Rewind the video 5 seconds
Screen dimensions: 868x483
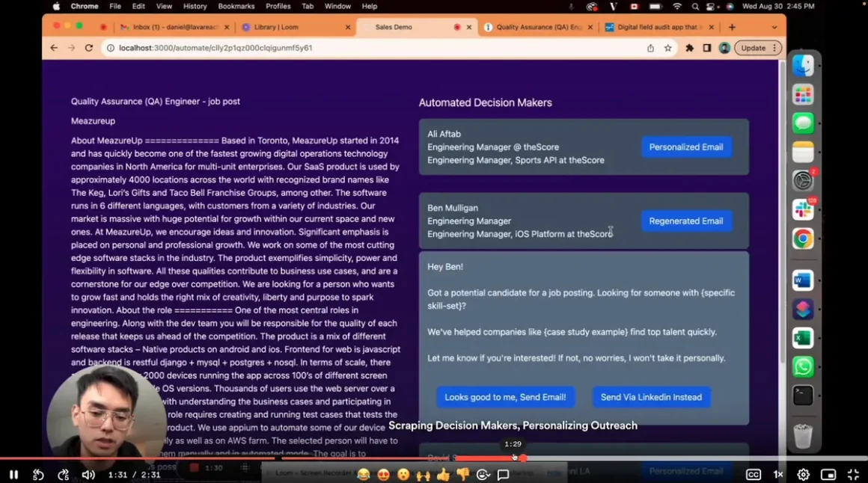(x=38, y=475)
